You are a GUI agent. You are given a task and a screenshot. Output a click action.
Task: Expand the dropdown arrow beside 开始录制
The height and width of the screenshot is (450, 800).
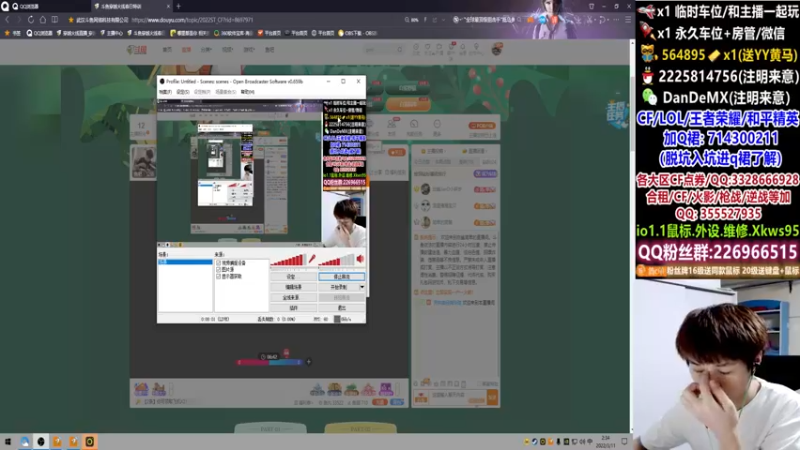pos(362,287)
